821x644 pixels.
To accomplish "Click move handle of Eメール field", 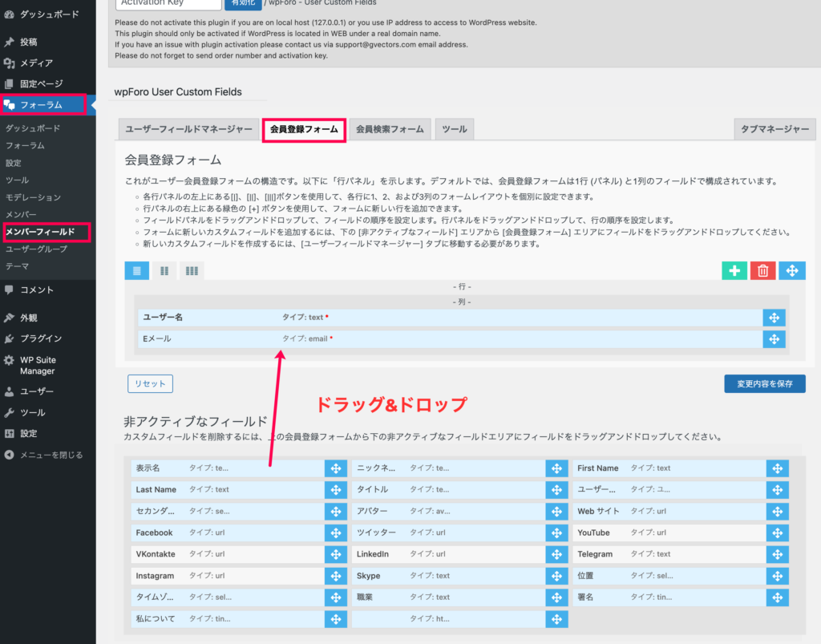I will click(x=774, y=339).
